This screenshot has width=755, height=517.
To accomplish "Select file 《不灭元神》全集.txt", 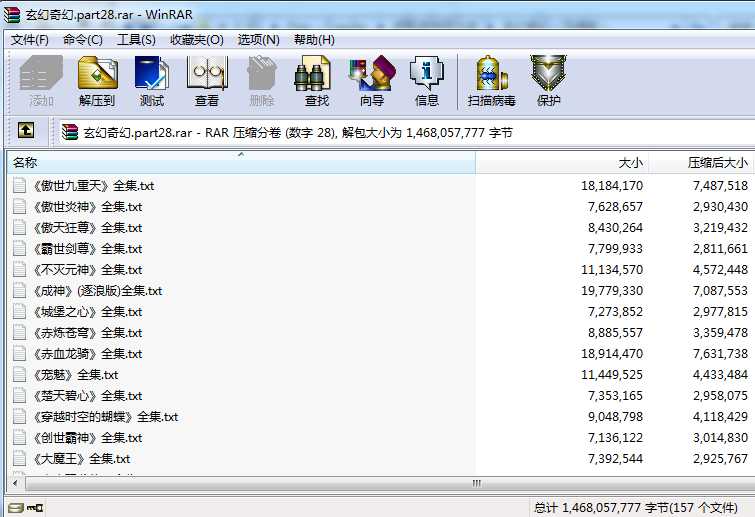I will (x=88, y=270).
